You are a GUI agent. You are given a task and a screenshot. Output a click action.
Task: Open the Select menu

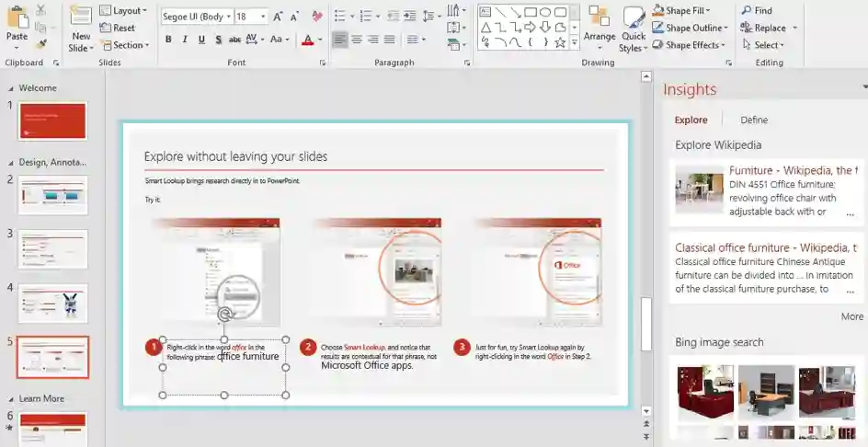[x=763, y=45]
